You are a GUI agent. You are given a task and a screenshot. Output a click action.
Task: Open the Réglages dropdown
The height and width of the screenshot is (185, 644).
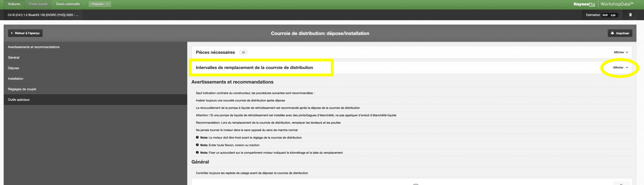(x=100, y=4)
